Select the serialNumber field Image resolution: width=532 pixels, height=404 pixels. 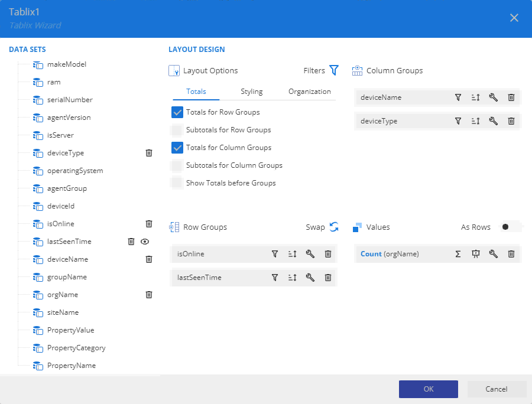point(70,100)
